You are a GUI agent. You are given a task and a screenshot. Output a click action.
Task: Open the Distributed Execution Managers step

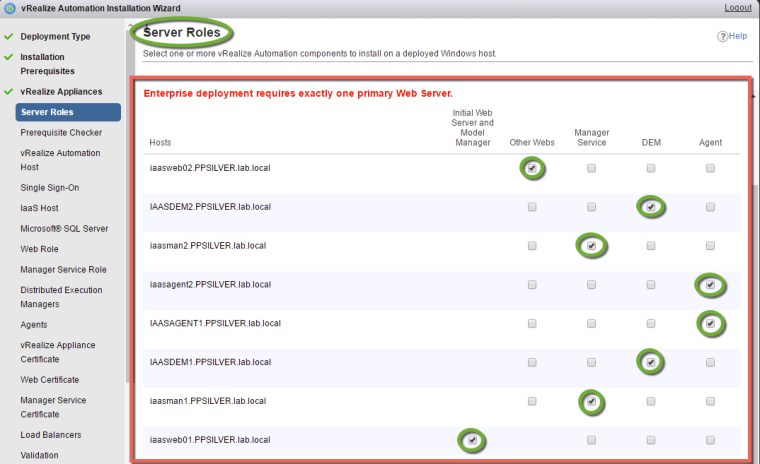[61, 297]
